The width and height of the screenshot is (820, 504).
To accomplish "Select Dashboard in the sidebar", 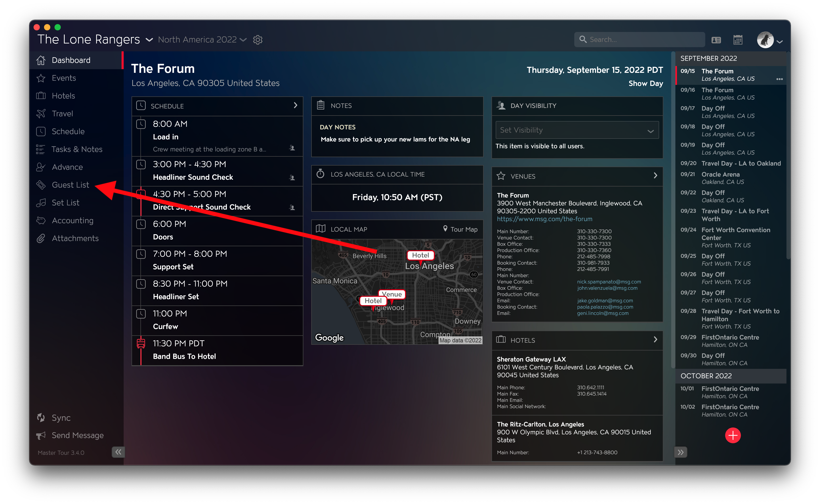I will click(76, 60).
